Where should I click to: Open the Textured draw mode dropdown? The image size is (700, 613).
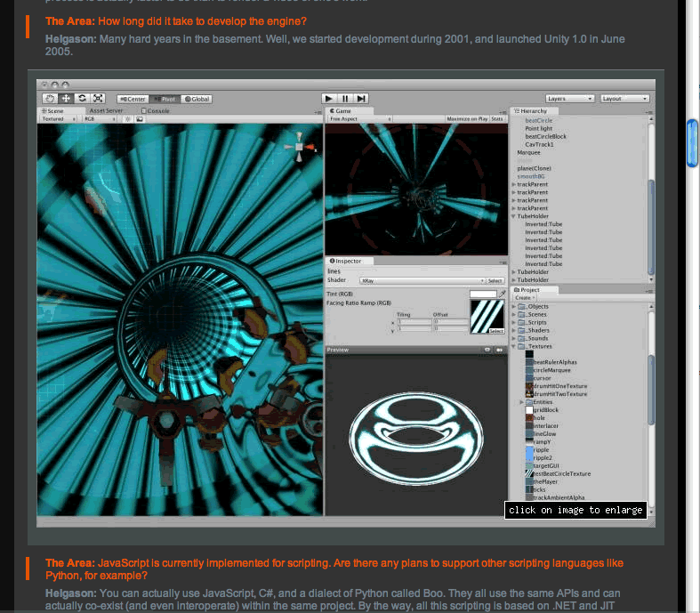tap(59, 119)
